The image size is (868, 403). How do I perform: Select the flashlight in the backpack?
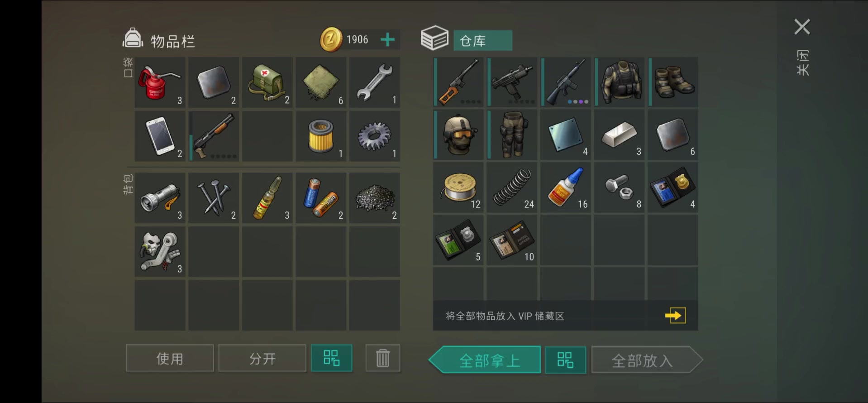pyautogui.click(x=160, y=197)
